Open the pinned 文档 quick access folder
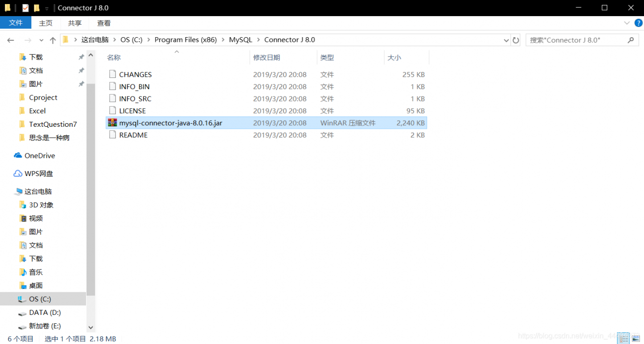 coord(36,70)
